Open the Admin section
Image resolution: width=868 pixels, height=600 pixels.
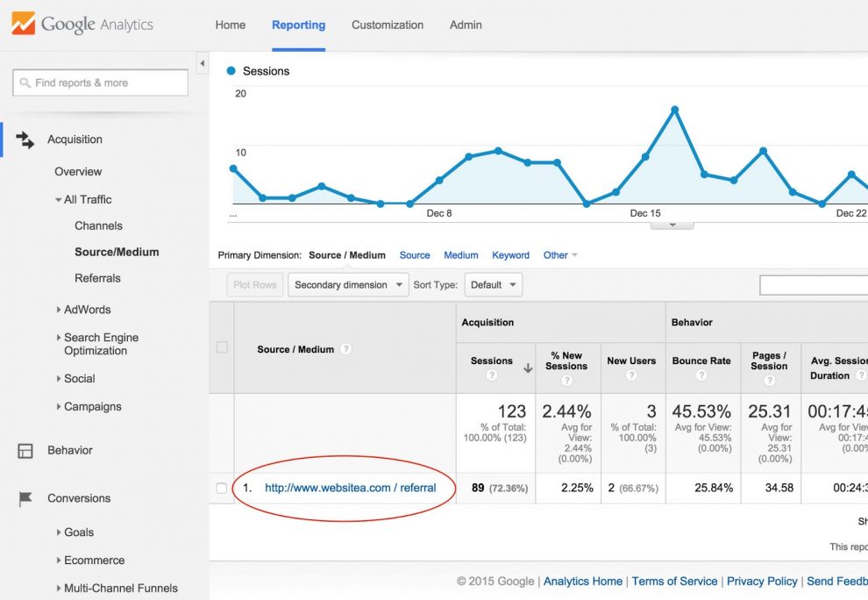(x=466, y=25)
